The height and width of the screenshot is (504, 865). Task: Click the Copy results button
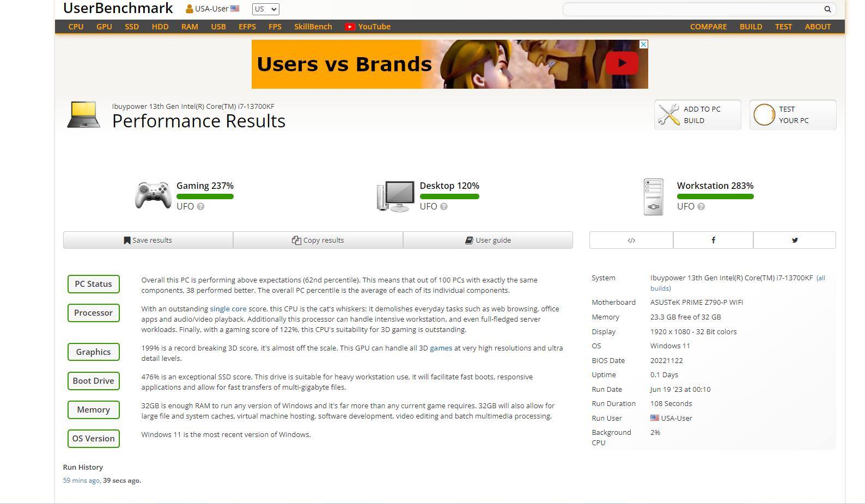click(318, 240)
